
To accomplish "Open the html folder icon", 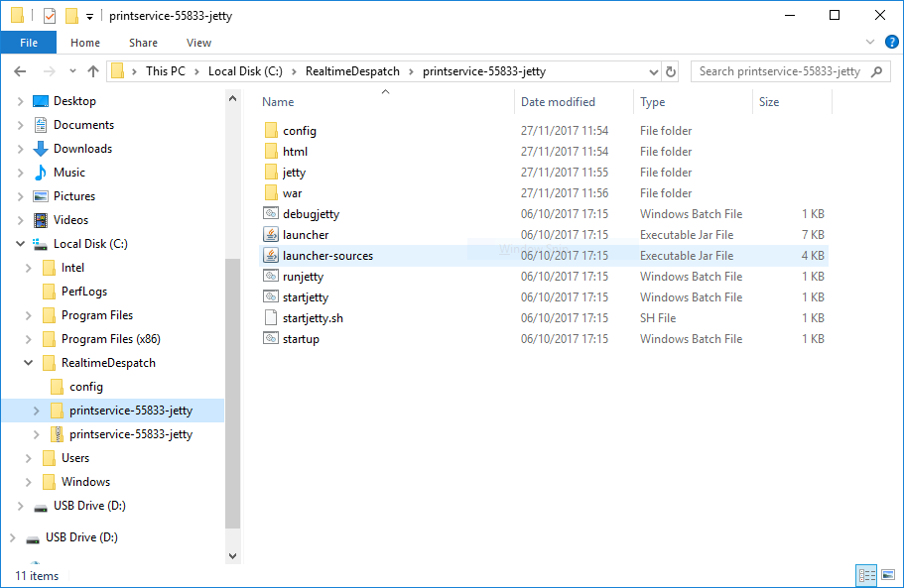I will tap(271, 152).
